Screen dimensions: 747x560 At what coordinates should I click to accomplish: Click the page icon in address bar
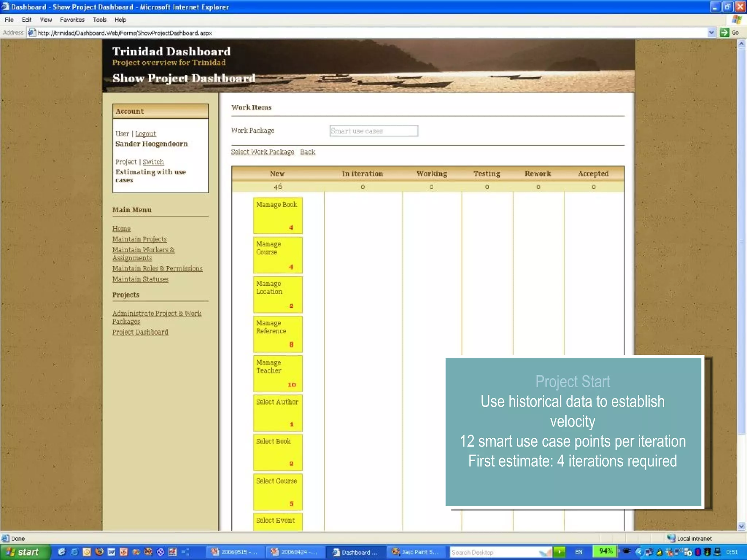click(32, 33)
